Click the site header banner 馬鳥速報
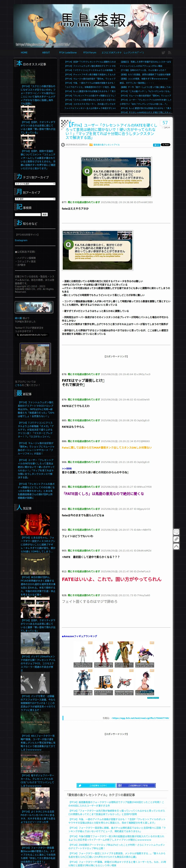Screen dimensions: 186x868 click(x=93, y=26)
